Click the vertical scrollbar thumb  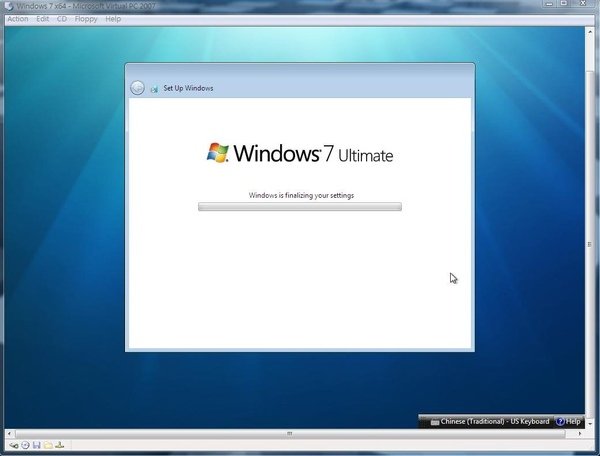pos(589,244)
